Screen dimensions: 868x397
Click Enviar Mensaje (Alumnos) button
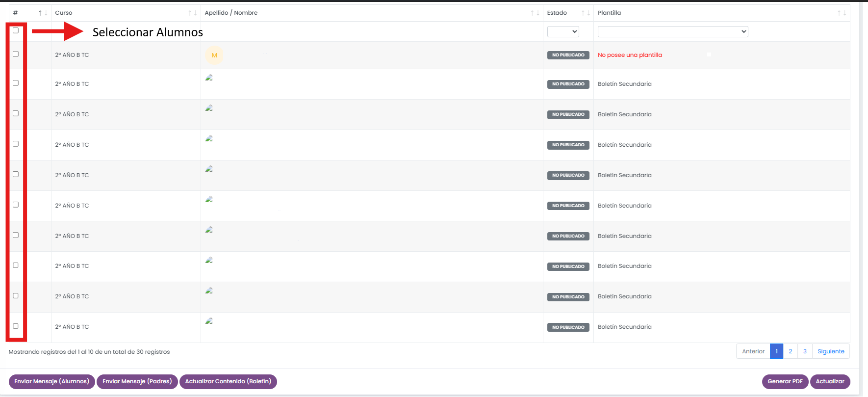click(52, 381)
